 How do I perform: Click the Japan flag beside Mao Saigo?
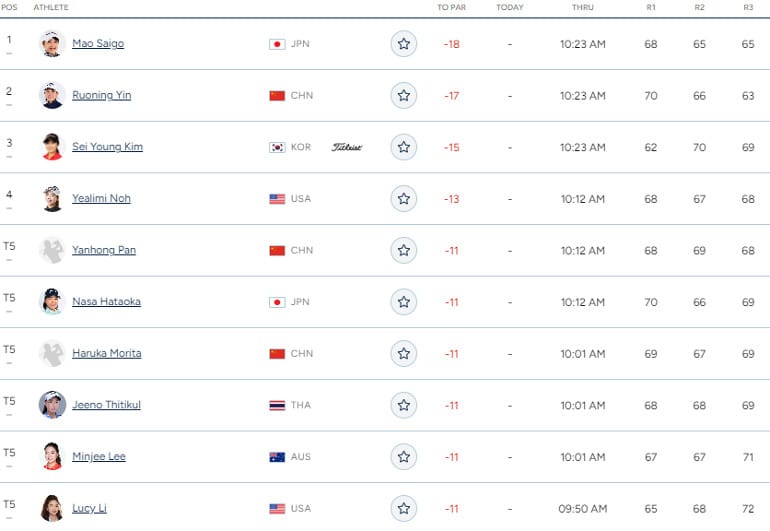coord(277,44)
